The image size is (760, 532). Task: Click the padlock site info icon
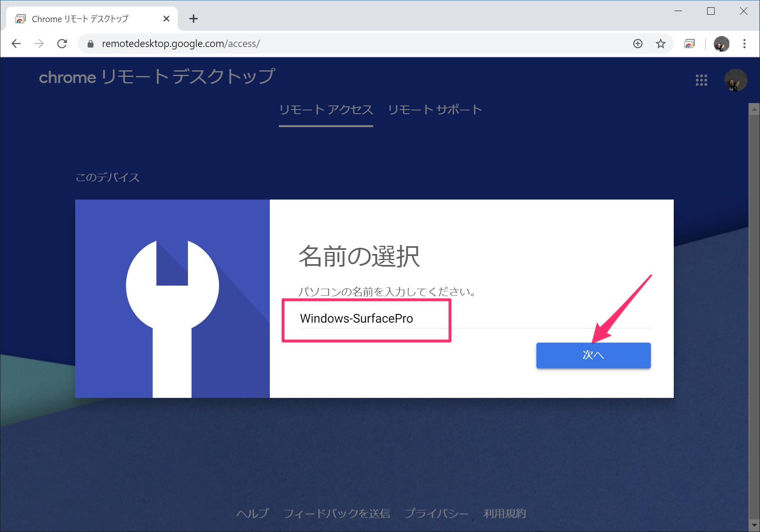pos(90,44)
